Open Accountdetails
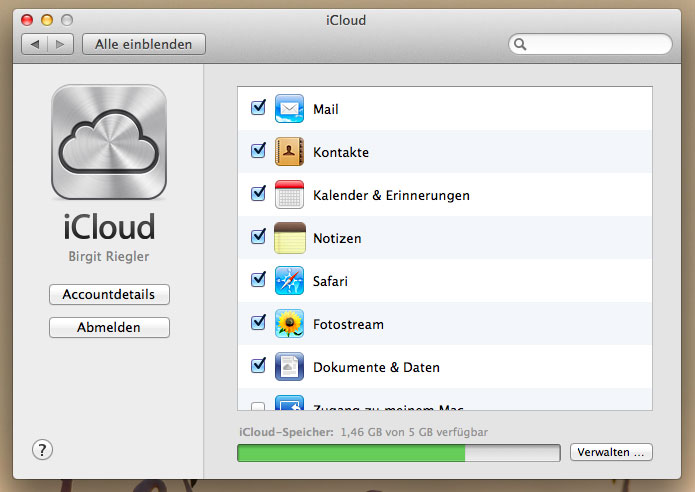The image size is (695, 492). [x=109, y=294]
